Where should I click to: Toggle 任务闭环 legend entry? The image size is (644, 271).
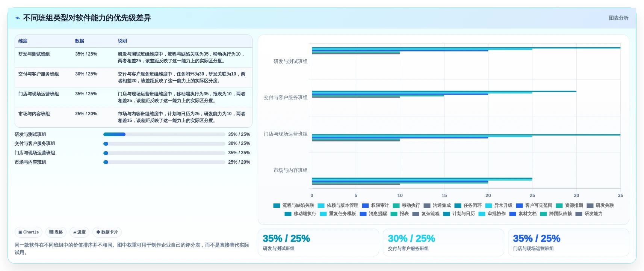point(468,206)
